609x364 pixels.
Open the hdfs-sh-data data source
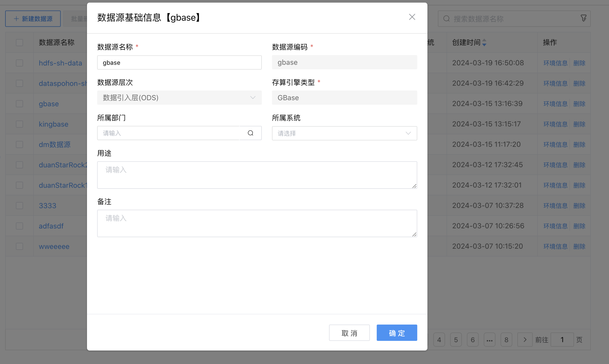tap(60, 63)
